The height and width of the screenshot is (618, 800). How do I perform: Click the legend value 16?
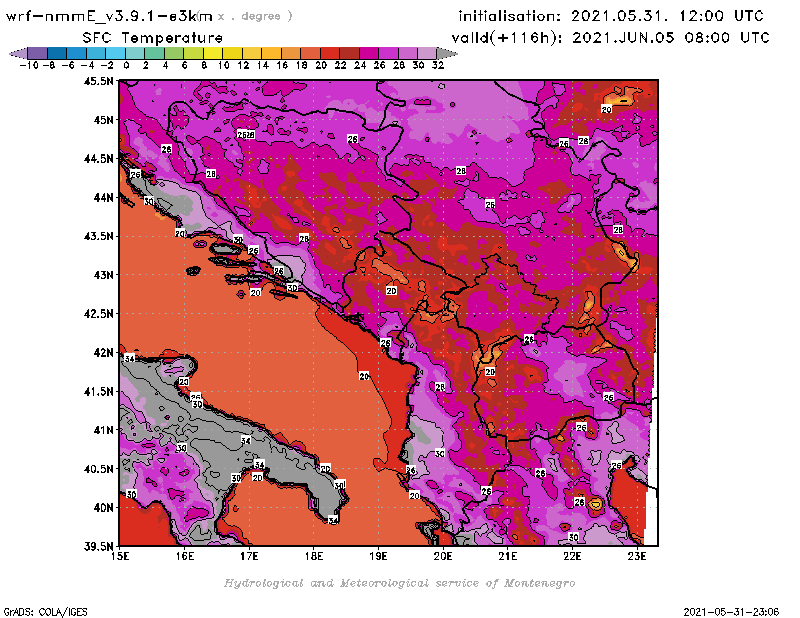(282, 65)
